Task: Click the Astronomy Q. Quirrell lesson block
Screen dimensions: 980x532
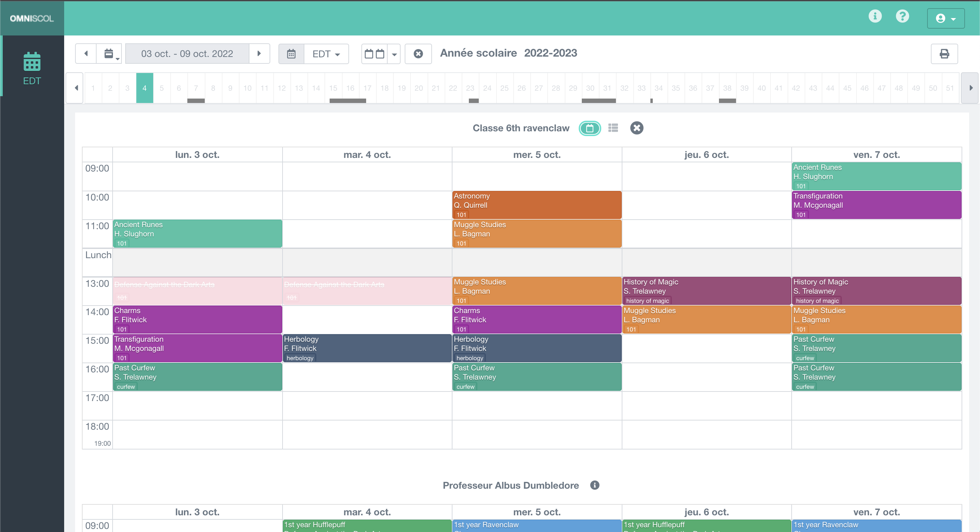Action: tap(536, 205)
